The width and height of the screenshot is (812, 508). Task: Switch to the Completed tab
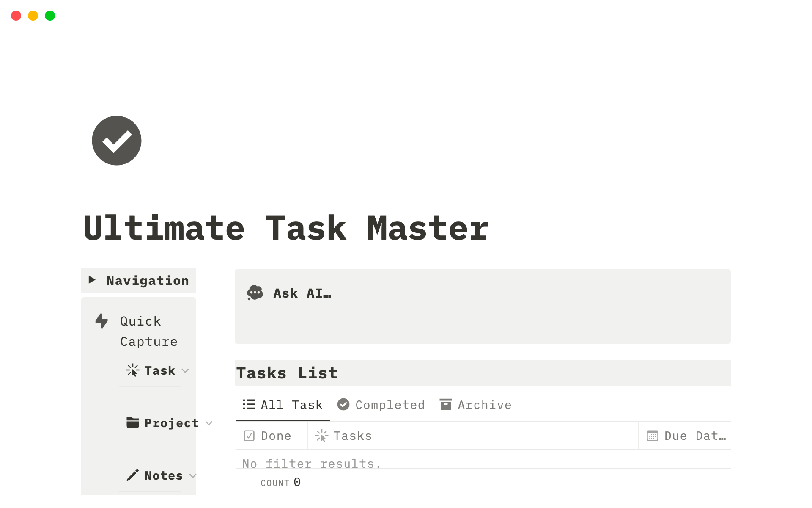pos(381,405)
